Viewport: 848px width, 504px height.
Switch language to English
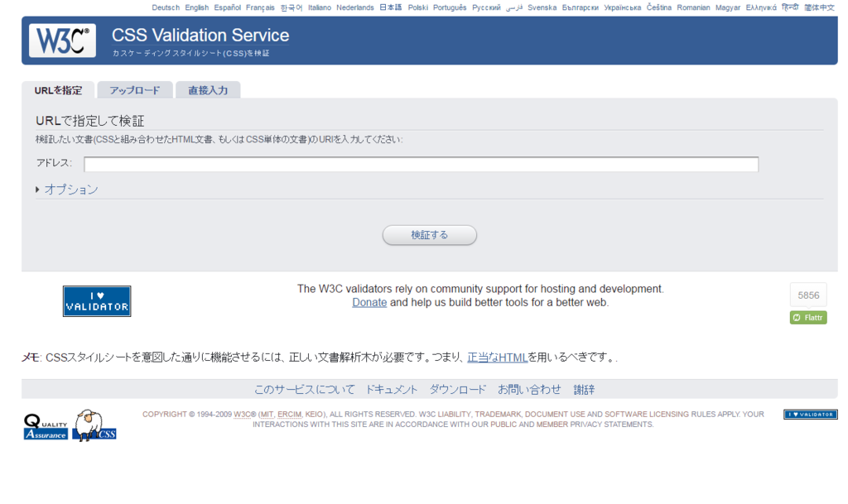pos(196,7)
